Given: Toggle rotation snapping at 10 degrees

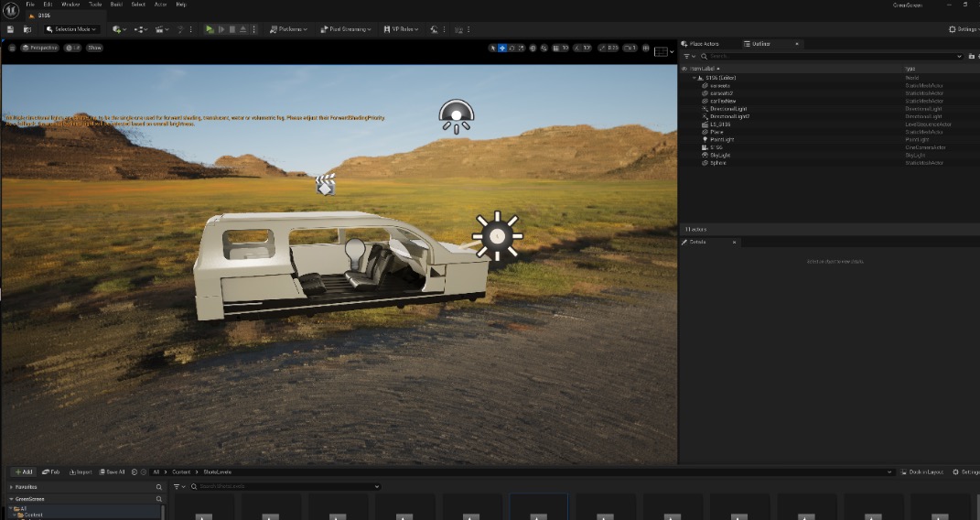Looking at the screenshot, I should tap(582, 48).
